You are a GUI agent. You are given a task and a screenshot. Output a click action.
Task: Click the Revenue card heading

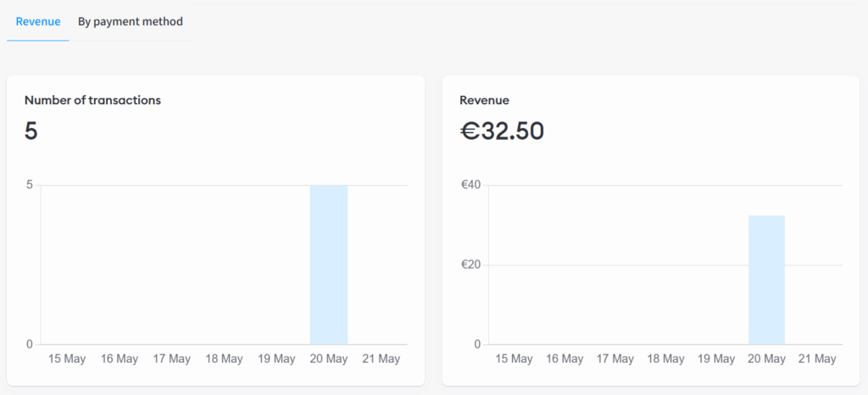coord(484,100)
